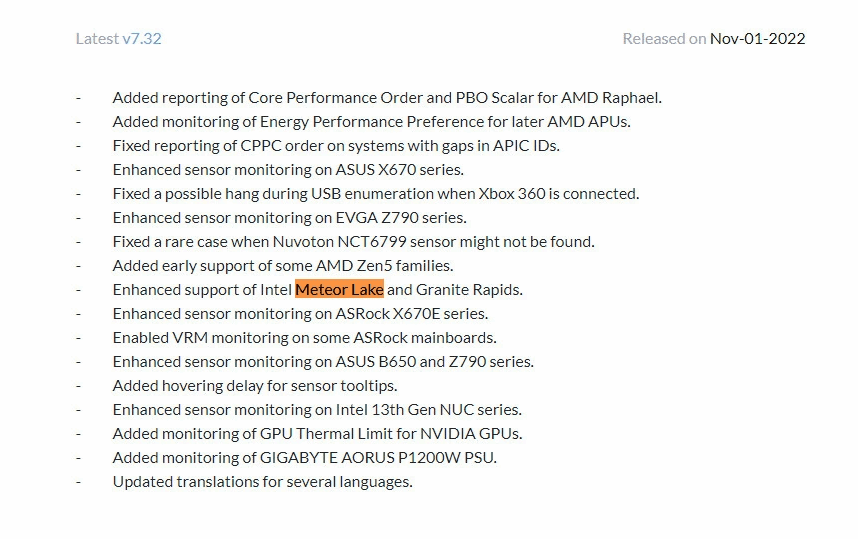Screen dimensions: 858x539
Task: Click the 'Latest v7.32' version heading
Action: coord(118,39)
